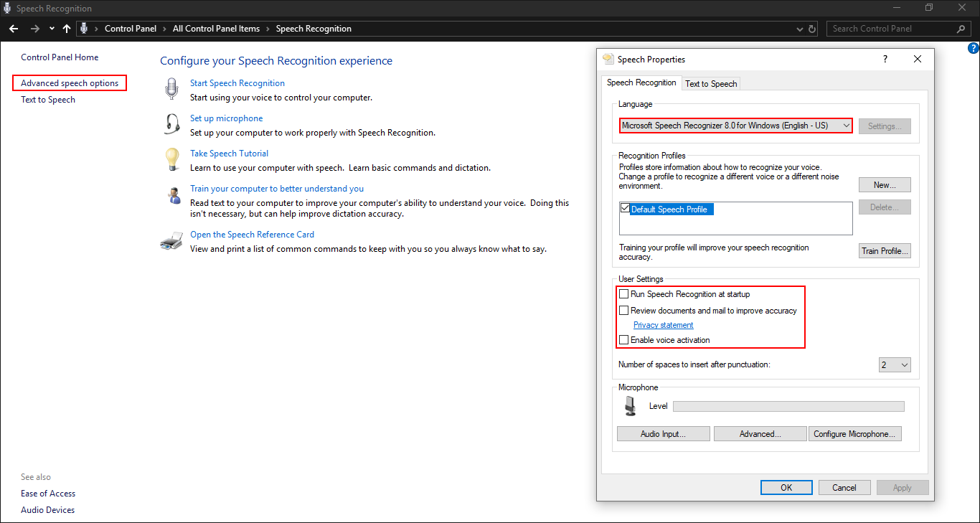
Task: Click the microphone Level meter bar
Action: [788, 406]
